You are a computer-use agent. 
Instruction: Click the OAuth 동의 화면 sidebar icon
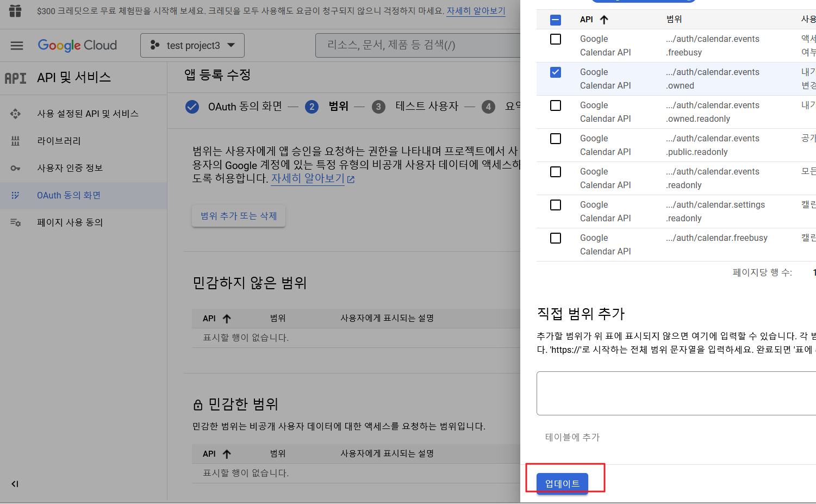pos(15,195)
